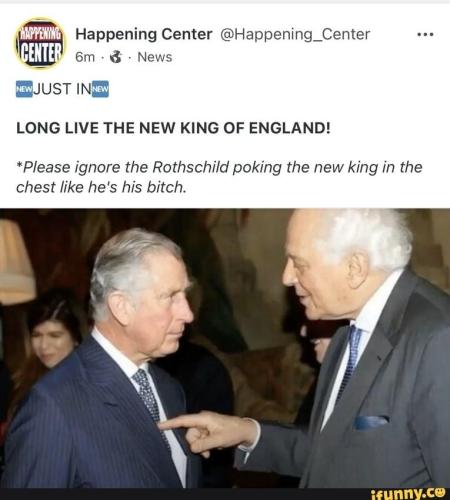Click the LONG LIVE THE NEW KING headline

[x=173, y=128]
